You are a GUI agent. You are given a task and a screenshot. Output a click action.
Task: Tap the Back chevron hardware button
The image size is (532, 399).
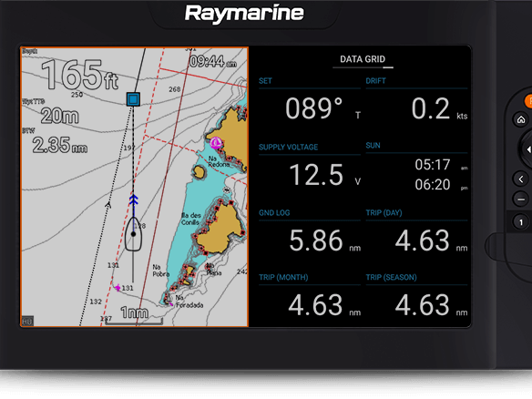tap(521, 179)
